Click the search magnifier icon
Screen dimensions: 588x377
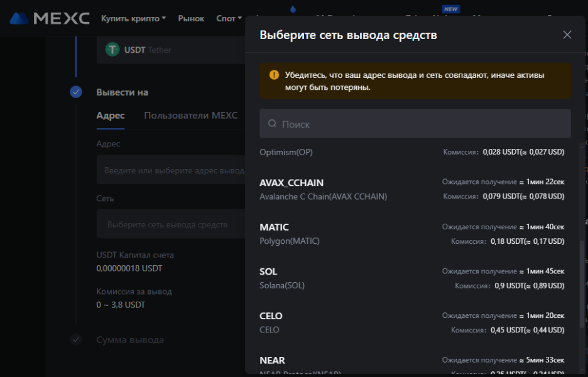pyautogui.click(x=272, y=124)
